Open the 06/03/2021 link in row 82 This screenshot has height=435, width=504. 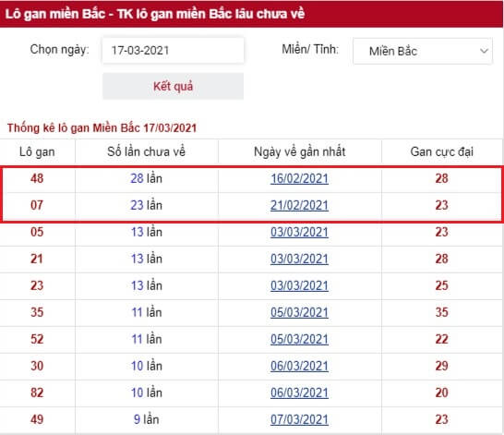[299, 393]
